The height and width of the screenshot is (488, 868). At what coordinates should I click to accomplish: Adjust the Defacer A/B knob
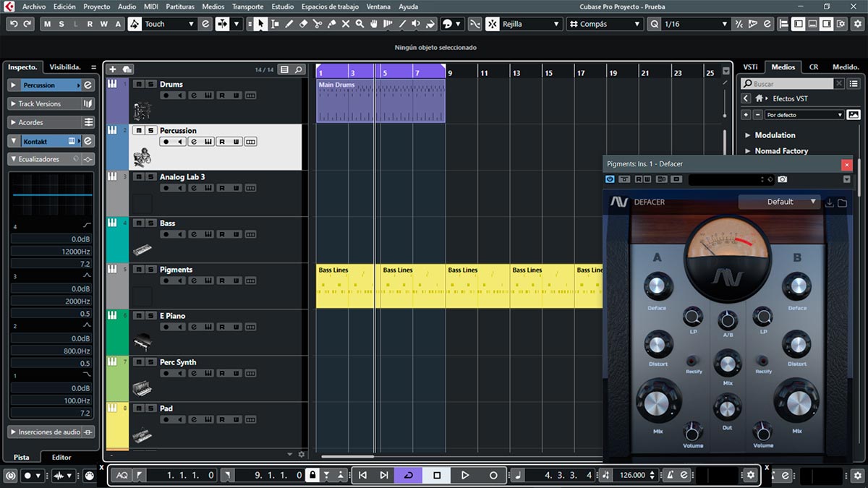pos(728,319)
